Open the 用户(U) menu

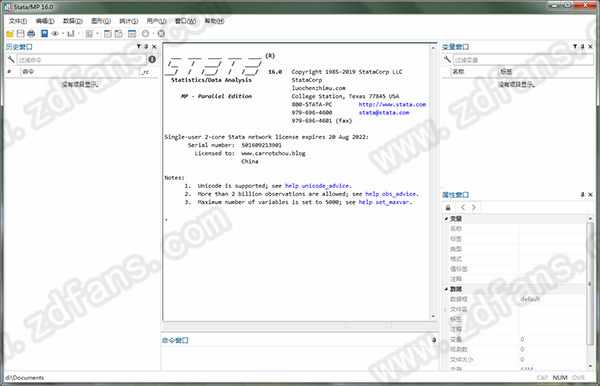pyautogui.click(x=157, y=21)
